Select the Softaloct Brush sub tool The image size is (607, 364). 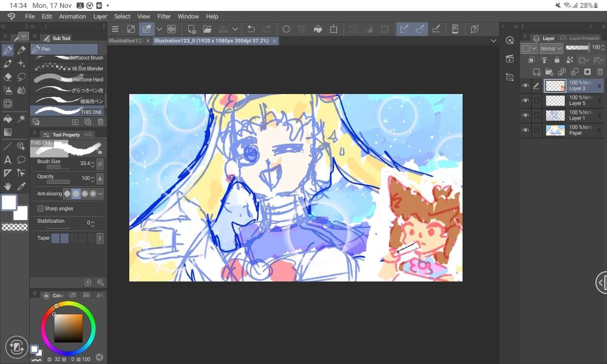click(67, 58)
